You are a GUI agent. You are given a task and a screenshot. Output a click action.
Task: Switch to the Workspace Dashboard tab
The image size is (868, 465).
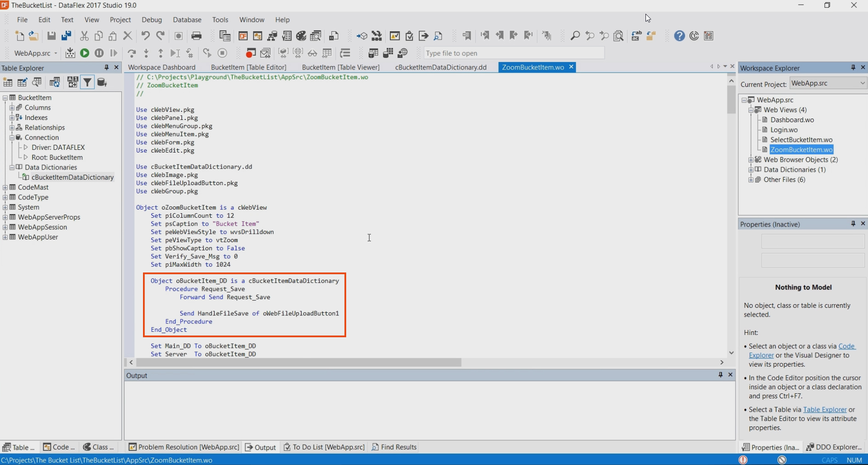pos(161,67)
